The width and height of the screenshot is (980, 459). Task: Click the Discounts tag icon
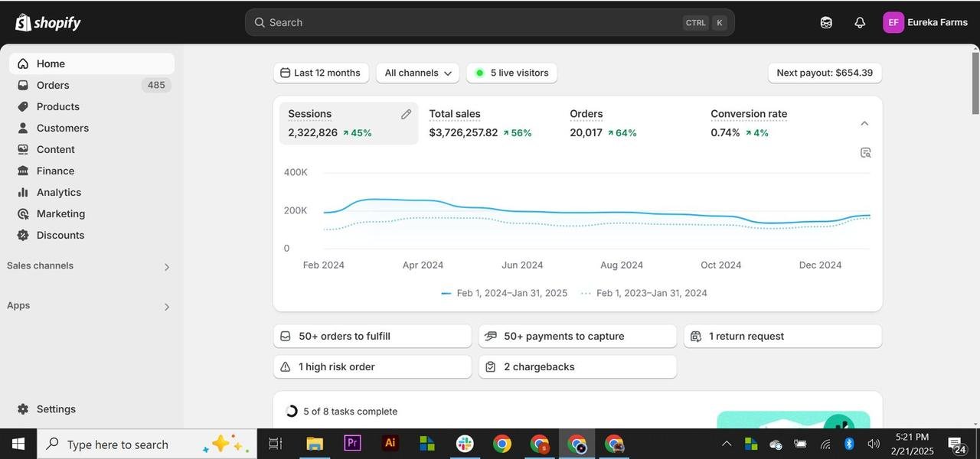23,235
